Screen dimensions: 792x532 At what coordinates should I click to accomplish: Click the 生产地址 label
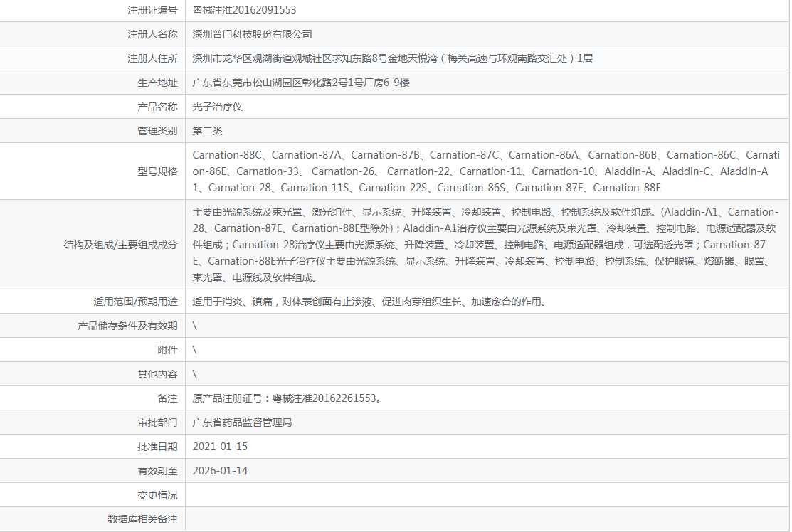click(x=157, y=83)
